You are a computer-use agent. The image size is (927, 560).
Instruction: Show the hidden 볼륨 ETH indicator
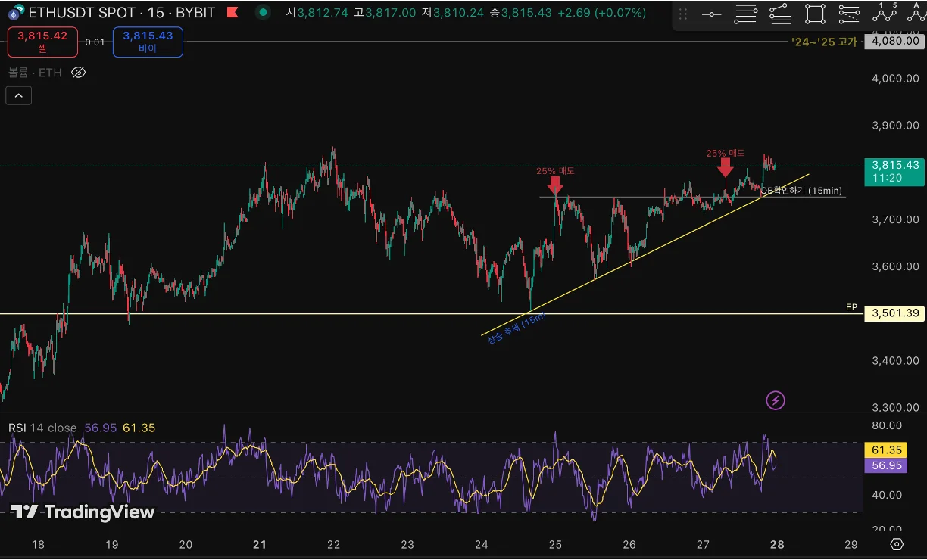coord(78,73)
